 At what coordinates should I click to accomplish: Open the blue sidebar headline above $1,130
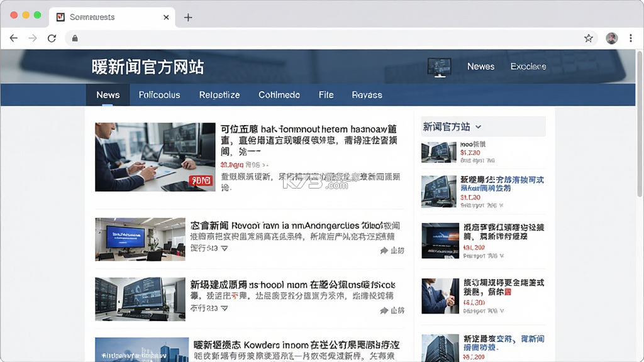pos(502,184)
